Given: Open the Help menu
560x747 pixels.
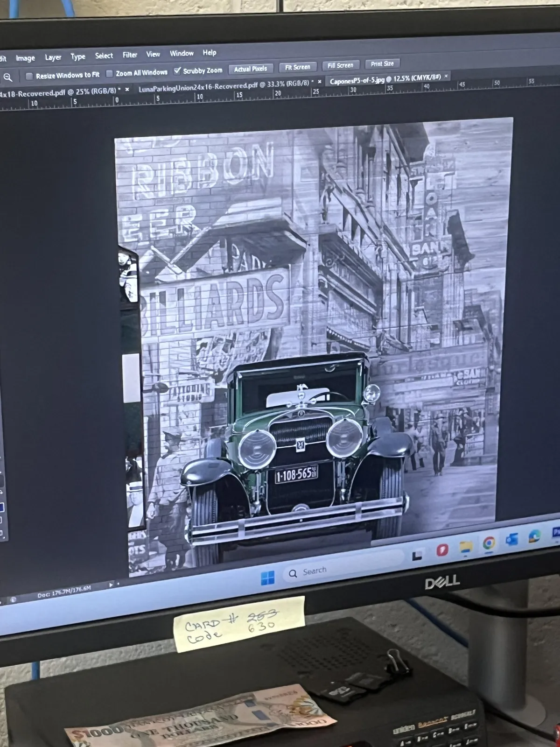Looking at the screenshot, I should (x=210, y=53).
